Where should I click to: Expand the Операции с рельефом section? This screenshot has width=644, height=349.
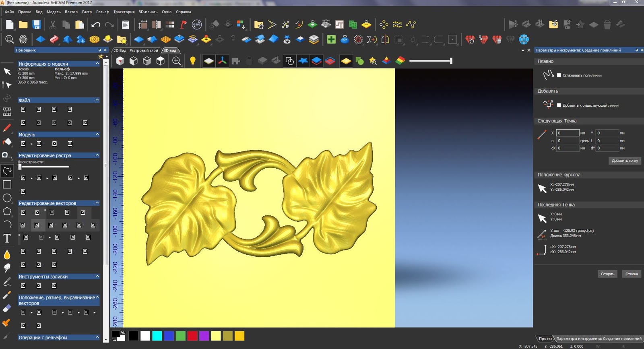pos(97,337)
